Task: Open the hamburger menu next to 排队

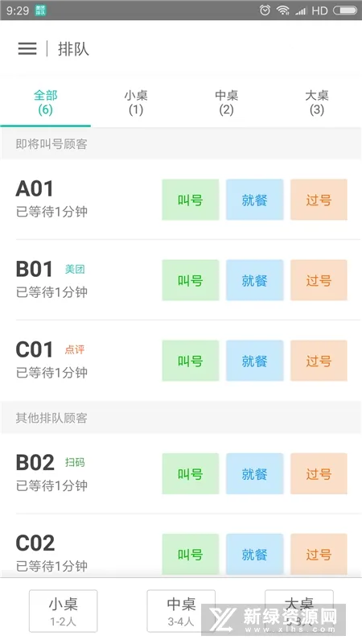Action: click(27, 48)
